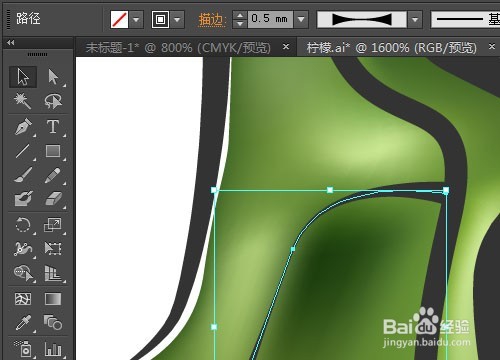Click the top-right bounding box handle

coord(446,190)
